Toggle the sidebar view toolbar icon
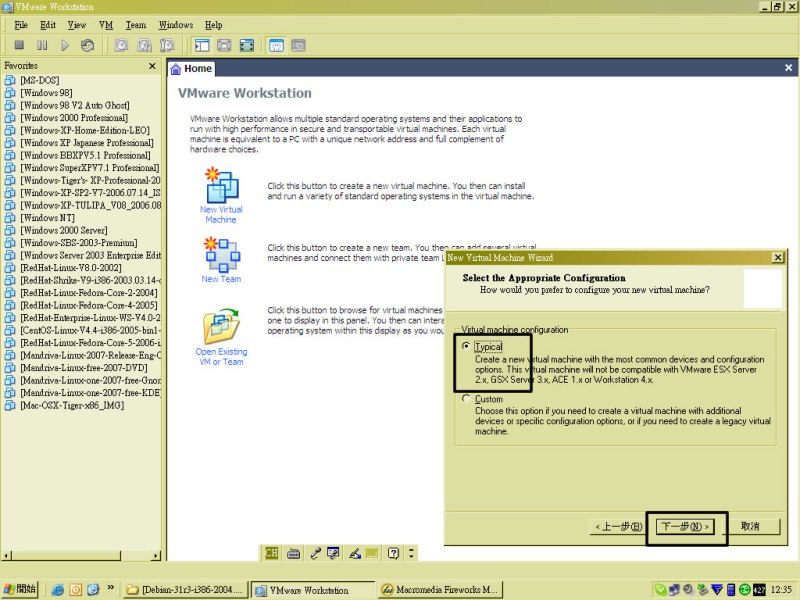The image size is (800, 600). click(x=202, y=45)
